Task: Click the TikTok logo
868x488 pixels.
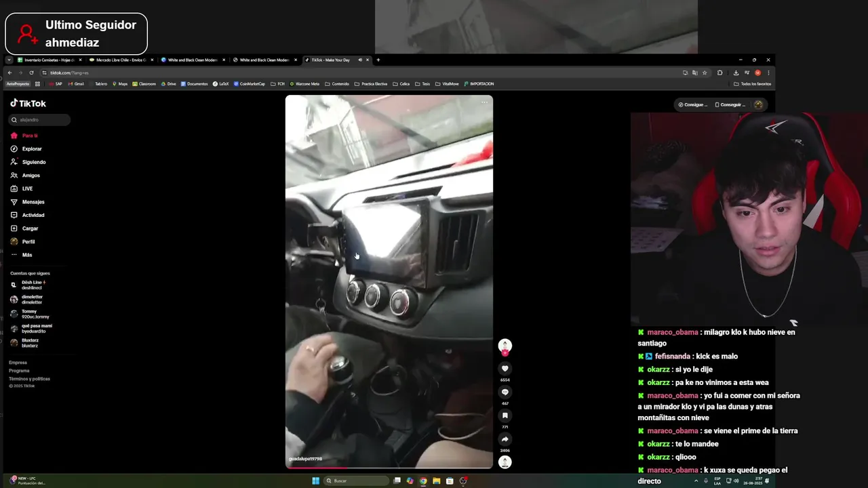Action: pyautogui.click(x=28, y=104)
